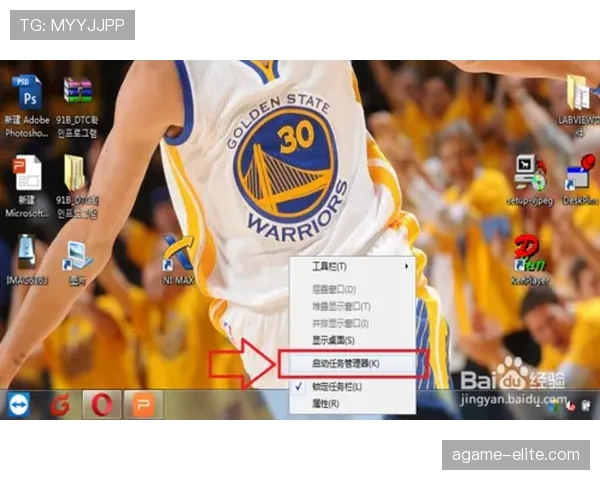
Task: Open TeamViewer from the taskbar
Action: 18,405
